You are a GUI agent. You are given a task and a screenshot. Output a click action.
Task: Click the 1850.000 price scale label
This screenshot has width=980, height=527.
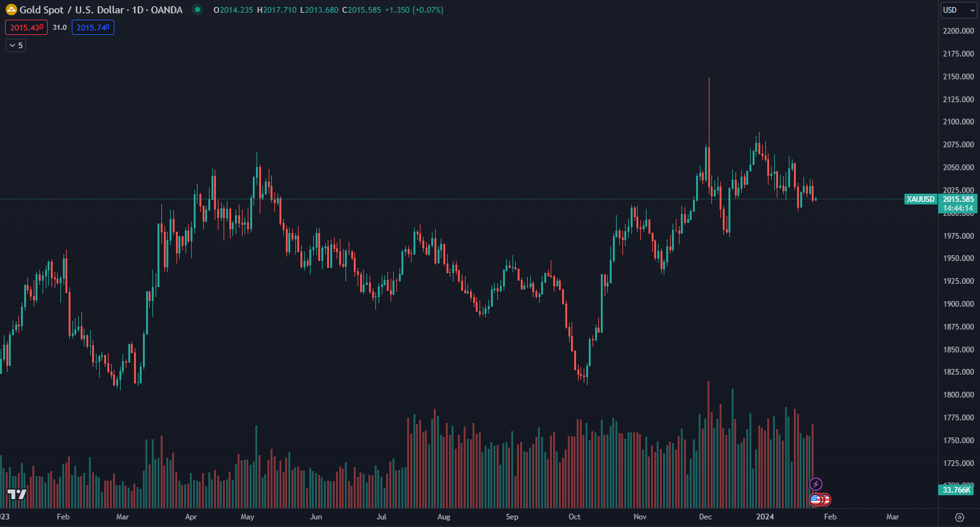[x=958, y=350]
